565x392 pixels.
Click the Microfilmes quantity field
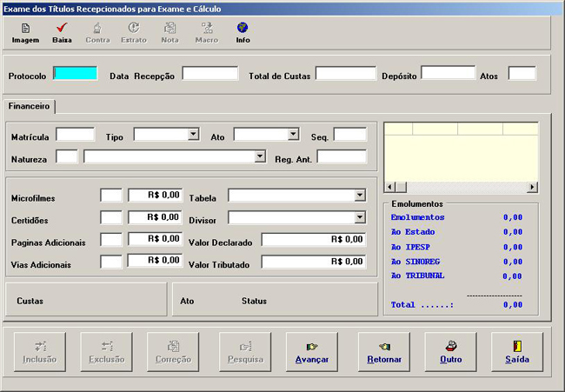[111, 196]
